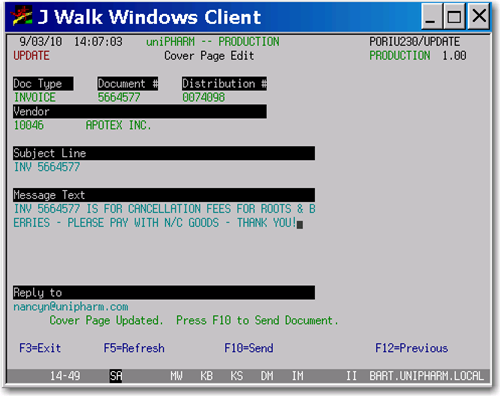
Task: Click the uniPHARM -- PRODUCTION heading
Action: 213,42
